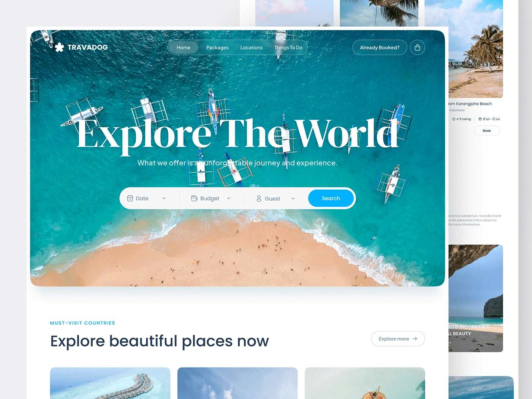The height and width of the screenshot is (399, 532).
Task: Go to Things To Do
Action: tap(288, 47)
